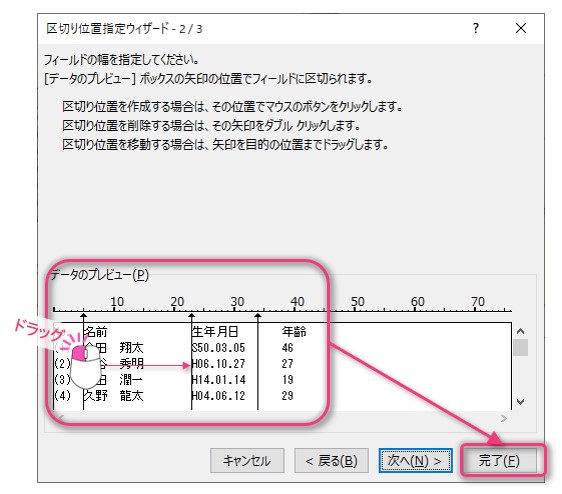Viewport: 562px width, 494px height.
Task: Go back with the 戻る(B) button
Action: click(331, 461)
